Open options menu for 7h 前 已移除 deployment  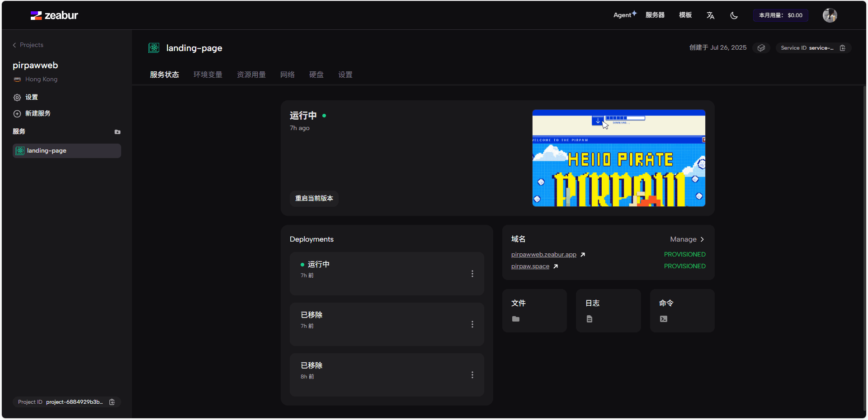472,324
